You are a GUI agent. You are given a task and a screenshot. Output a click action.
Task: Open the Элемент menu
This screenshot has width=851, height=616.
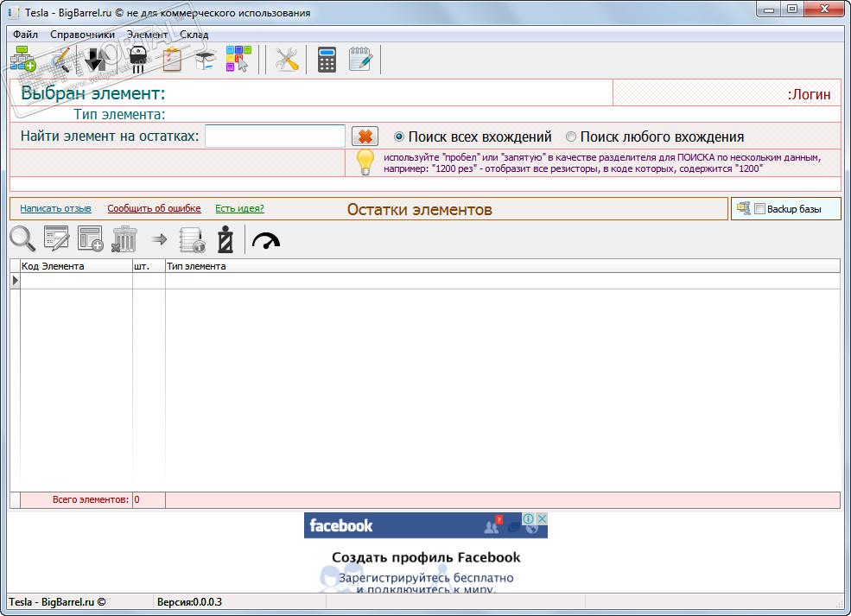147,35
